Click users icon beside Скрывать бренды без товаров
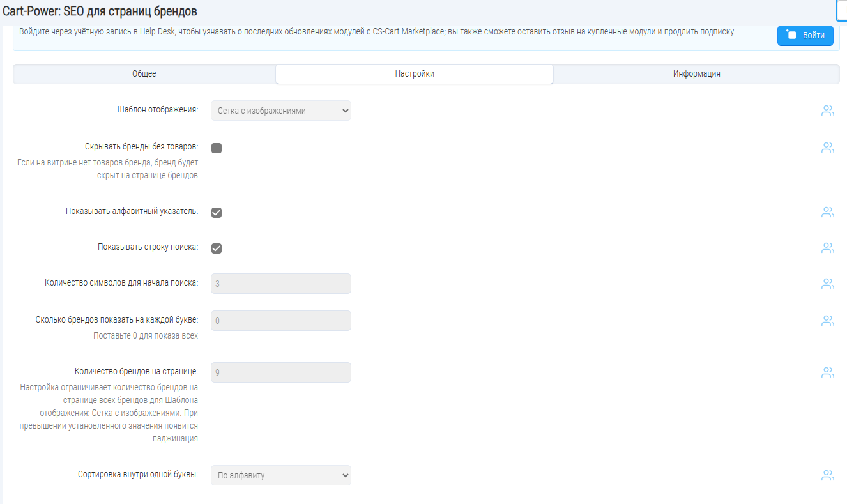This screenshot has height=504, width=847. pos(828,148)
